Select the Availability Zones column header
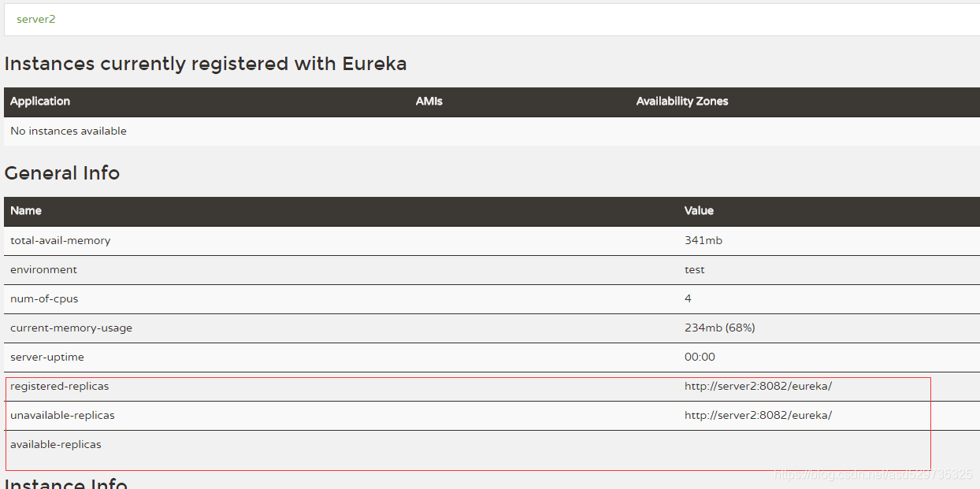Screen dimensions: 980x489 (x=682, y=102)
